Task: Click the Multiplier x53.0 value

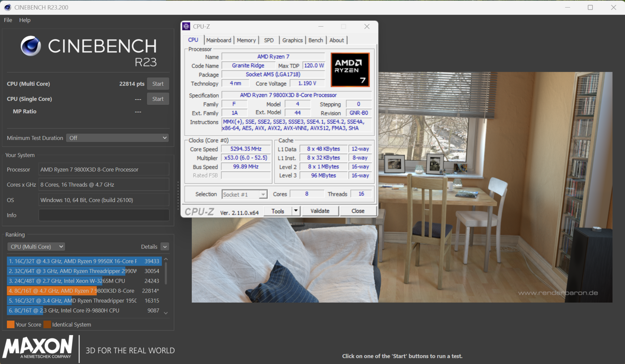Action: [x=246, y=158]
